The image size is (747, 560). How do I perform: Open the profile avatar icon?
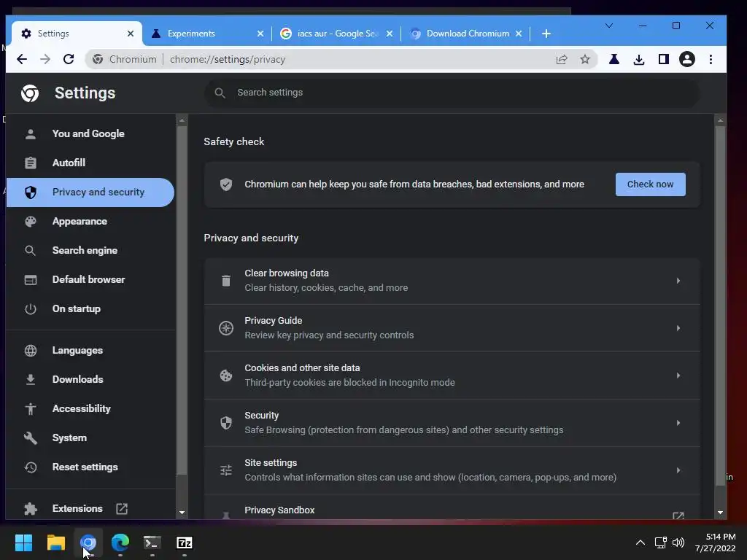tap(687, 59)
